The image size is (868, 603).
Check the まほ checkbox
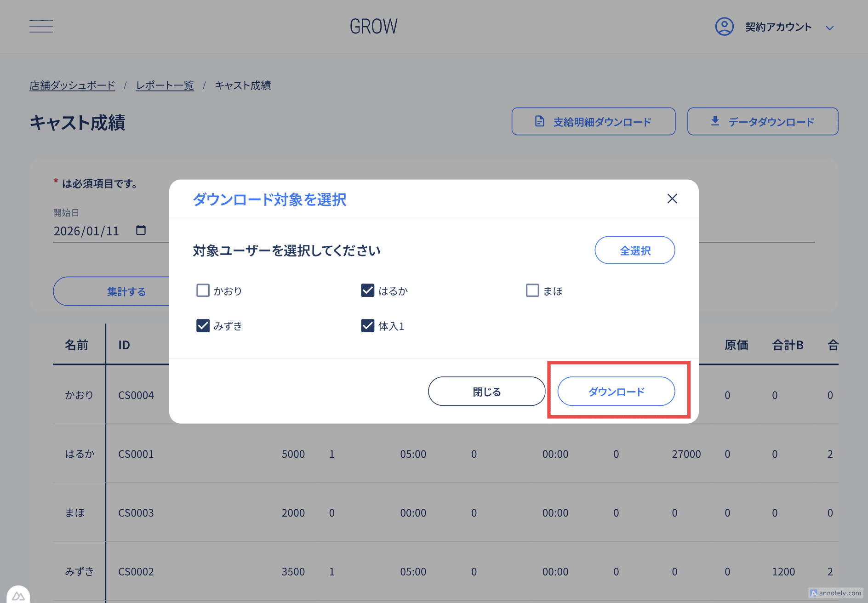pos(532,290)
